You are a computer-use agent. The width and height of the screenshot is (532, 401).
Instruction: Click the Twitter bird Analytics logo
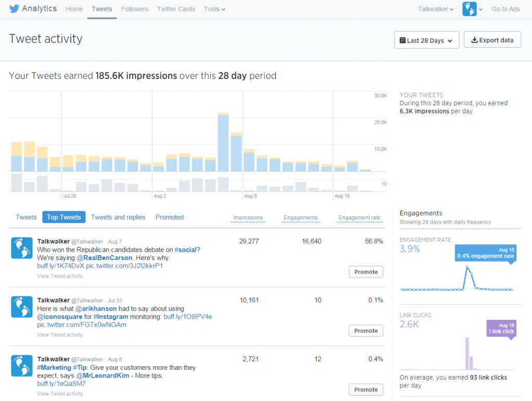point(13,8)
